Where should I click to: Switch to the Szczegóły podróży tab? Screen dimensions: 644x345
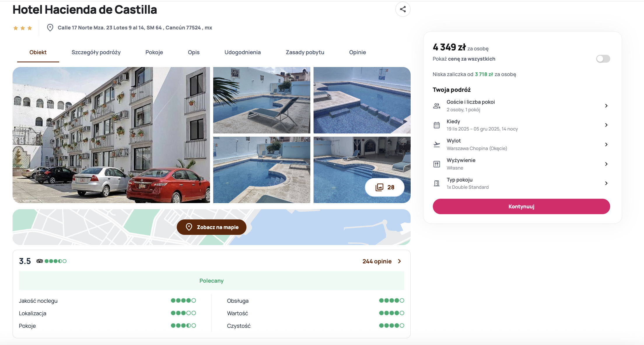96,52
